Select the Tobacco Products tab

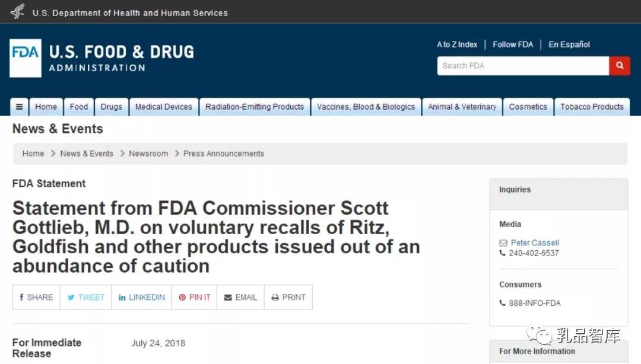click(592, 107)
